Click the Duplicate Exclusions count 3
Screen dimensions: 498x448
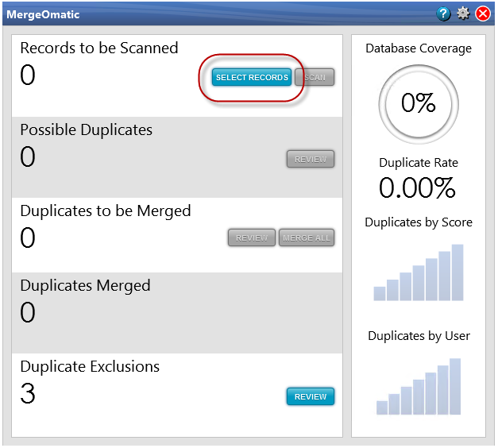point(28,393)
